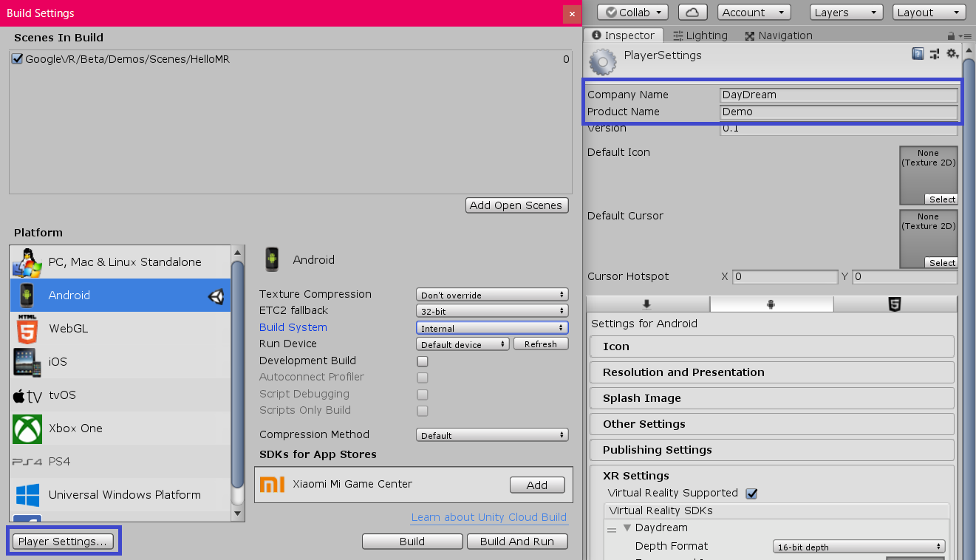976x560 pixels.
Task: Click the platform list scrollbar down arrow
Action: (x=238, y=513)
